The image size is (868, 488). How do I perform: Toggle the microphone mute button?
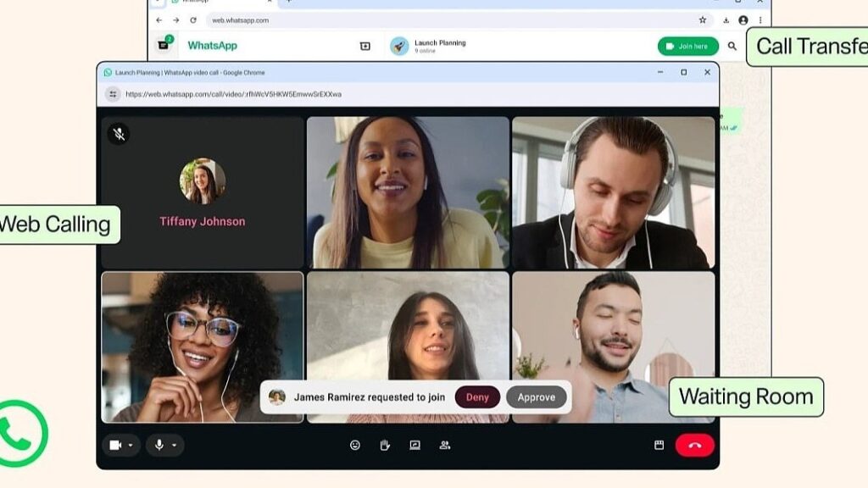coord(159,445)
